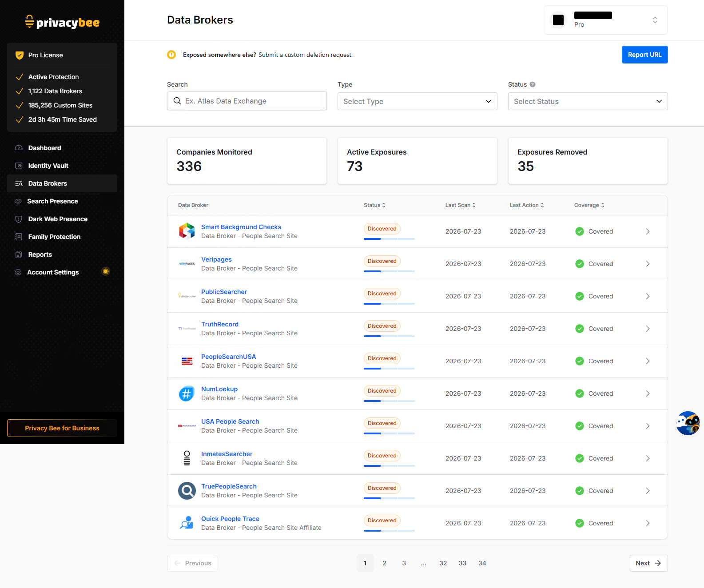Open the Family Protection menu item
This screenshot has height=588, width=704.
pos(62,237)
